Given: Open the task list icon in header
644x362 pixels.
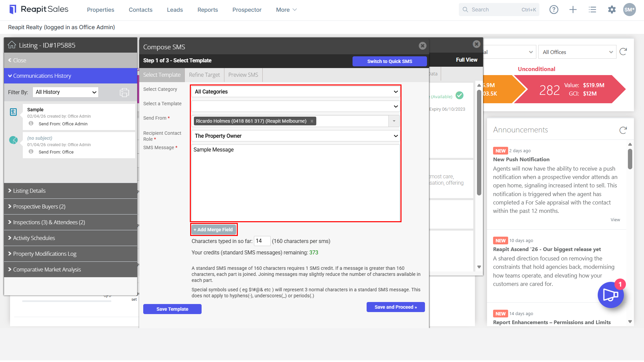Looking at the screenshot, I should point(592,10).
